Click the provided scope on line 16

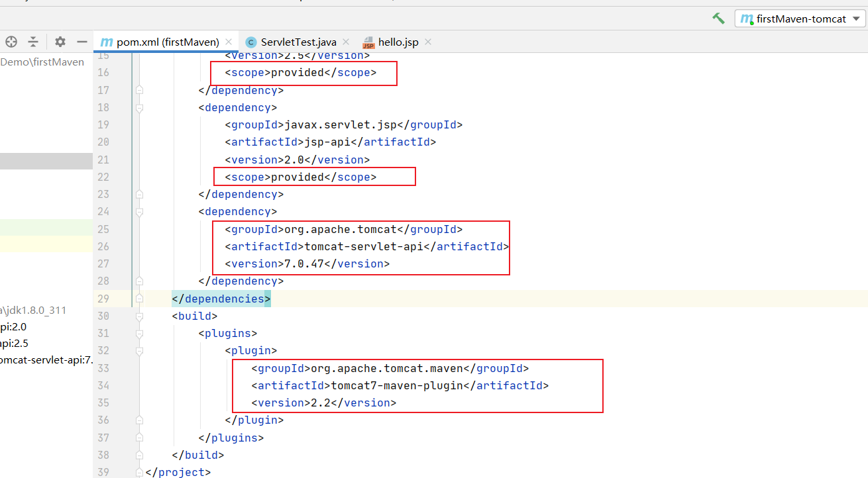300,73
